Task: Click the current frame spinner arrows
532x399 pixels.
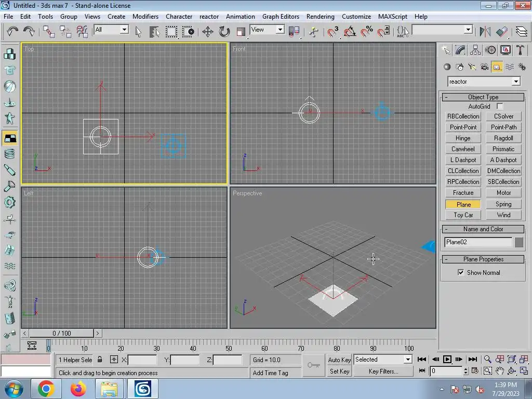Action: click(x=465, y=371)
